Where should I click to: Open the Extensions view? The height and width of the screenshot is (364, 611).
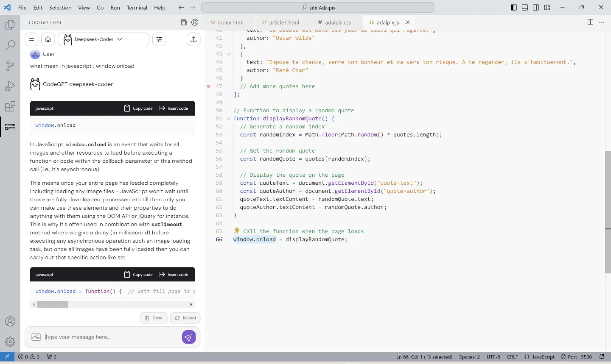[10, 106]
